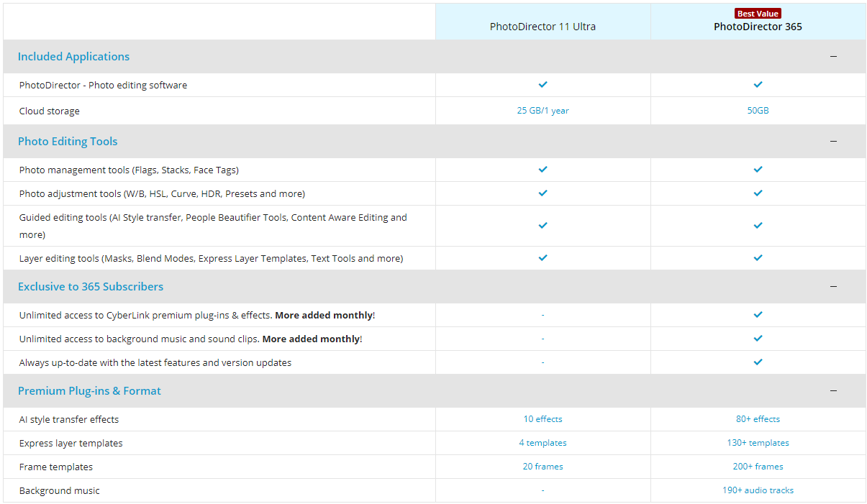Click the Photo Editing Tools heading
This screenshot has width=867, height=504.
tap(68, 141)
